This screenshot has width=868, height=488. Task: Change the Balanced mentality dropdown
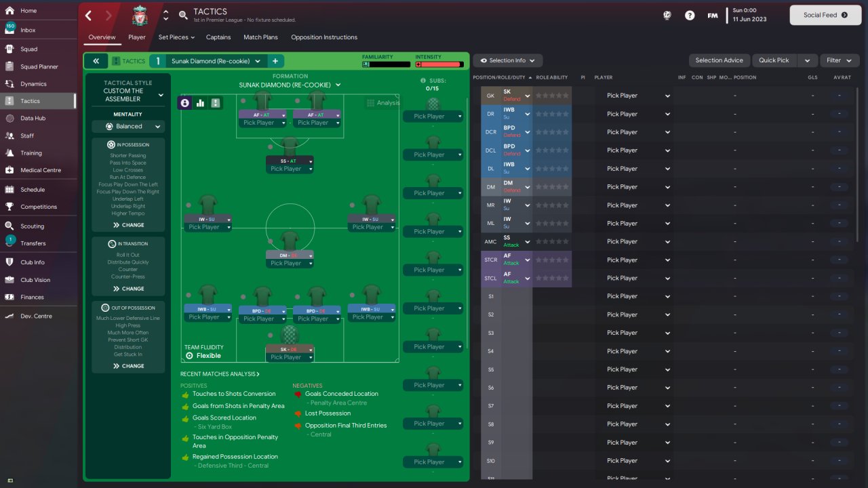pos(128,126)
